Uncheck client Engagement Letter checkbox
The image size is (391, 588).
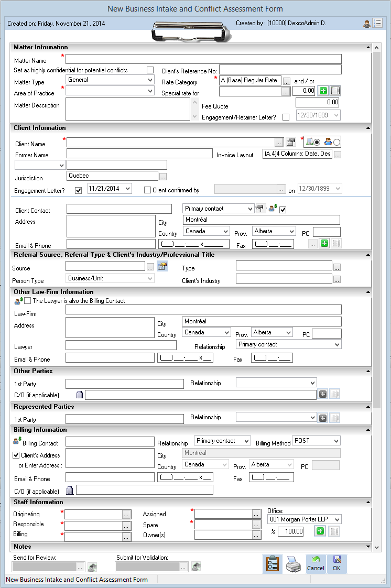pyautogui.click(x=78, y=191)
